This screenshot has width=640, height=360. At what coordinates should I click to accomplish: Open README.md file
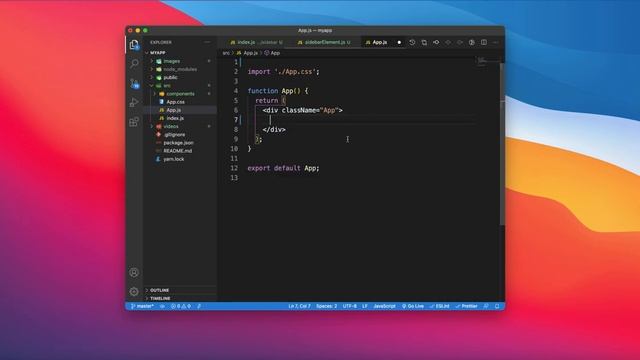click(x=180, y=151)
